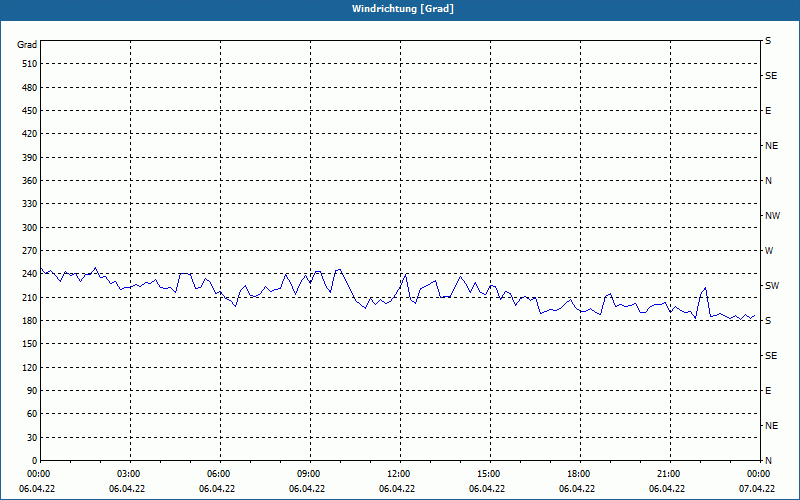The image size is (800, 500).
Task: Click the 150 degree axis label
Action: coord(29,344)
